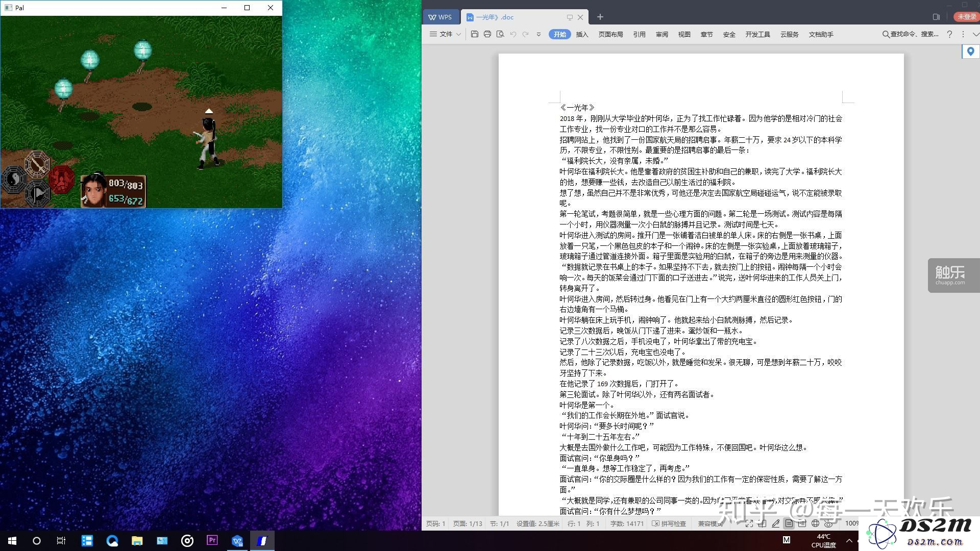Click the play arrow icon in Pal game
The width and height of the screenshot is (980, 551).
[x=38, y=194]
